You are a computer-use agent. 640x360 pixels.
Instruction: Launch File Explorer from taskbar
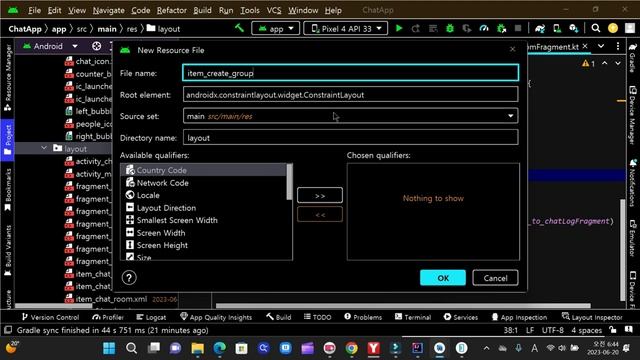[x=198, y=348]
